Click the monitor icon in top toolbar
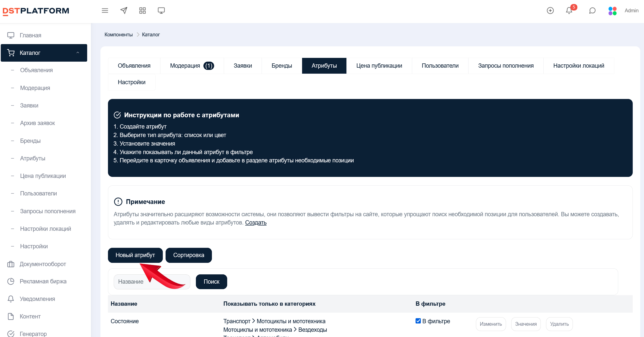The image size is (644, 337). (161, 11)
